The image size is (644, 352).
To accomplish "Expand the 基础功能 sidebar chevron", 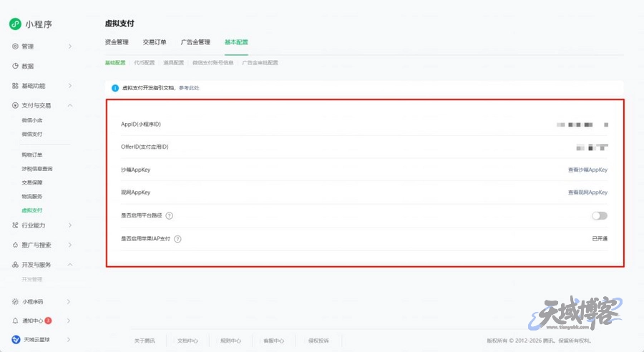I will [x=70, y=85].
